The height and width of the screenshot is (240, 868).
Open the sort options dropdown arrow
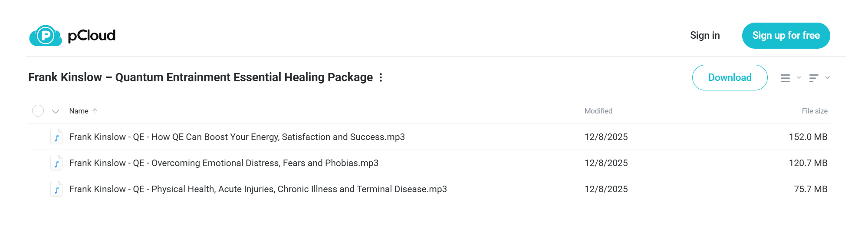click(828, 77)
